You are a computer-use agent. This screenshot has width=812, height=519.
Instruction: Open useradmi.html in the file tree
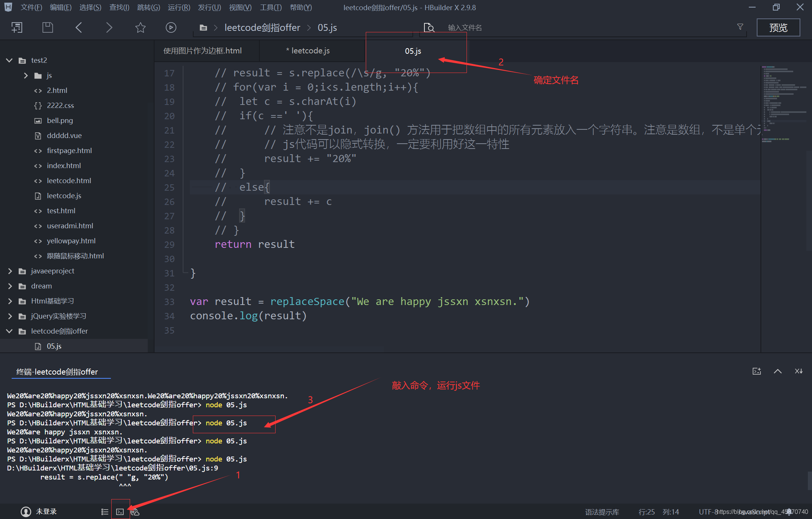(70, 226)
